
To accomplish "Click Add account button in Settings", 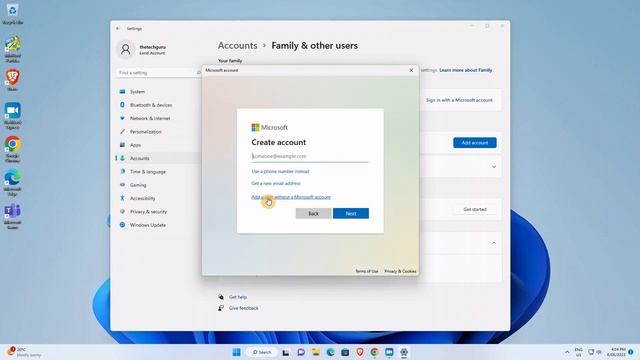I will 475,143.
